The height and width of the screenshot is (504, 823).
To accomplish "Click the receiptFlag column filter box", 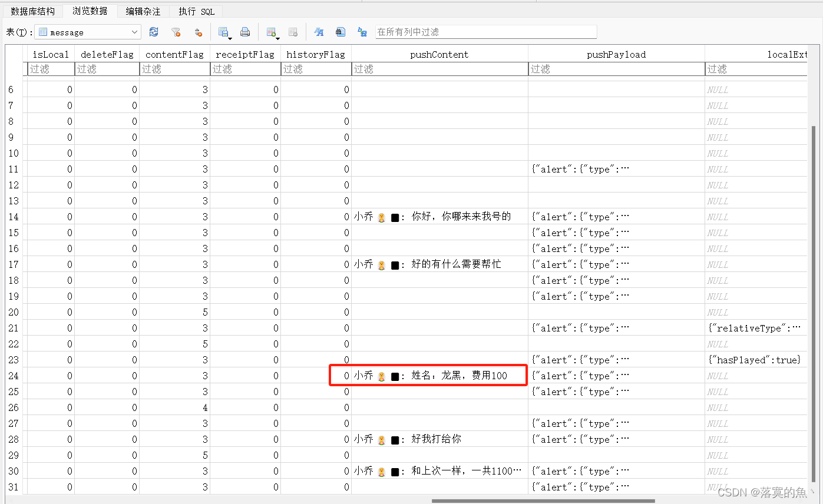I will click(x=246, y=69).
